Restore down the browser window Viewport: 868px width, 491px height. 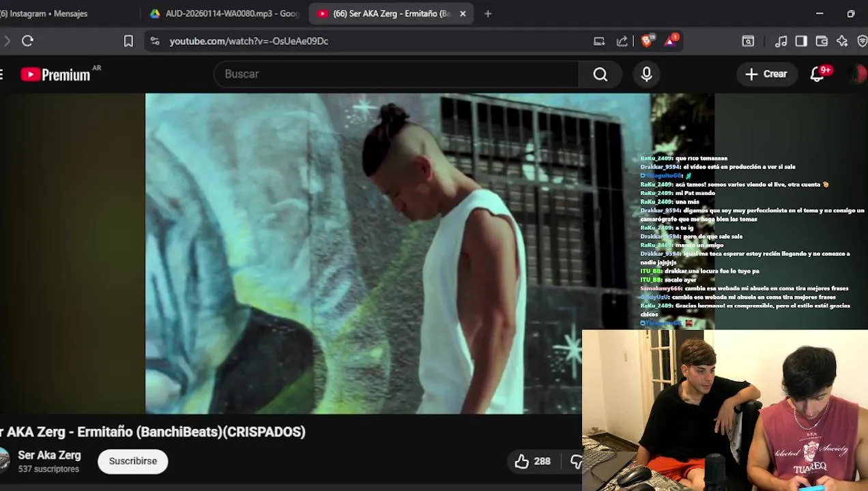click(x=851, y=14)
